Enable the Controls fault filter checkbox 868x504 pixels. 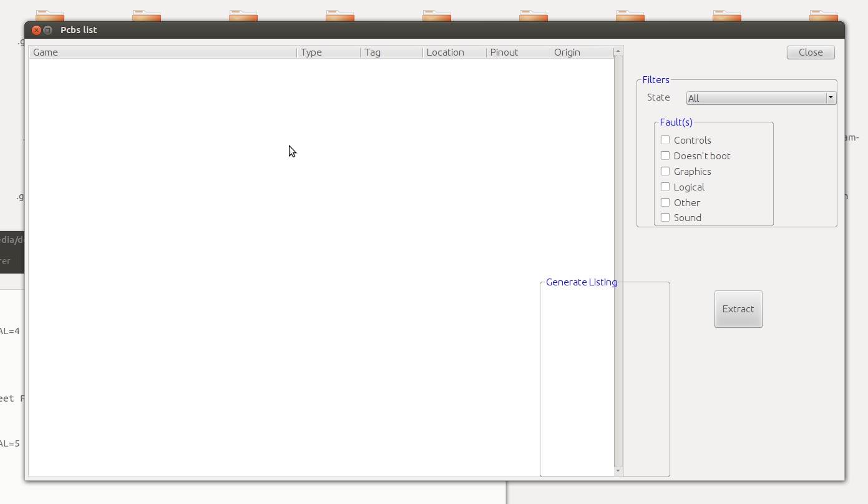pos(665,140)
